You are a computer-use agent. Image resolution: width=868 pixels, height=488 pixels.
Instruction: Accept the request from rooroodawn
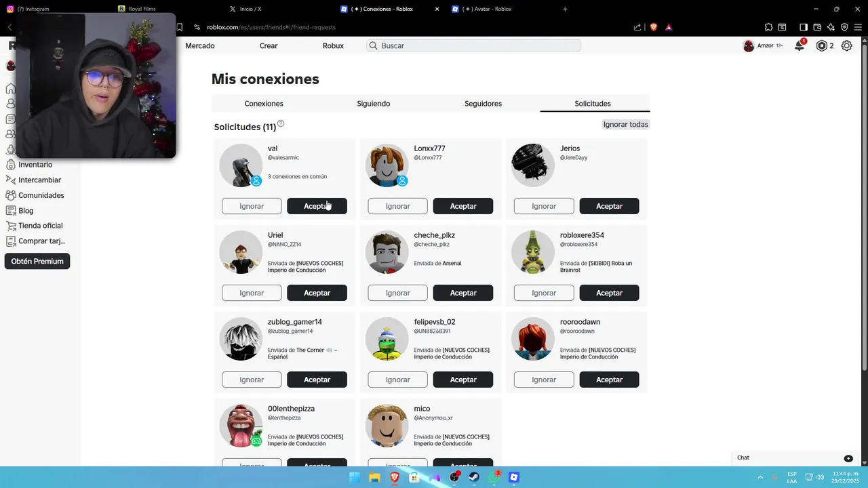click(609, 380)
